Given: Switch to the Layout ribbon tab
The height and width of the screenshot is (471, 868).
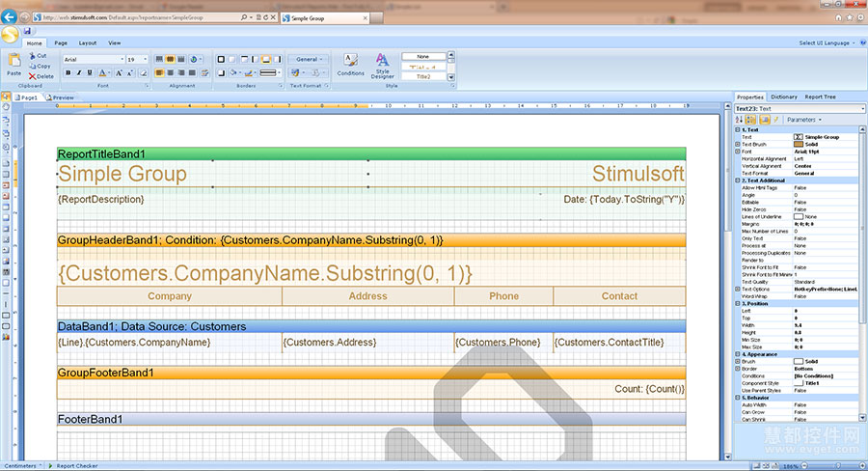Looking at the screenshot, I should pyautogui.click(x=88, y=43).
